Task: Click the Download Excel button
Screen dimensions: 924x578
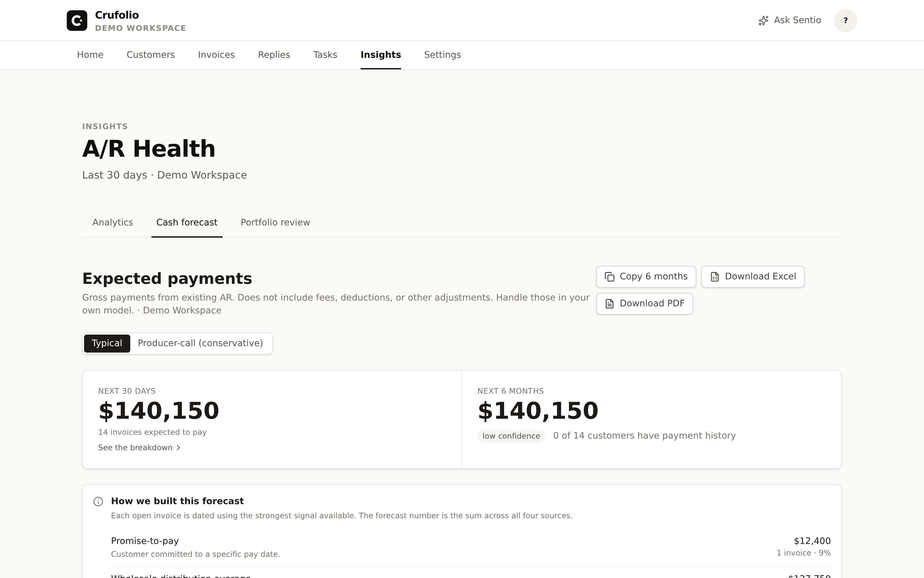Action: [x=753, y=277]
